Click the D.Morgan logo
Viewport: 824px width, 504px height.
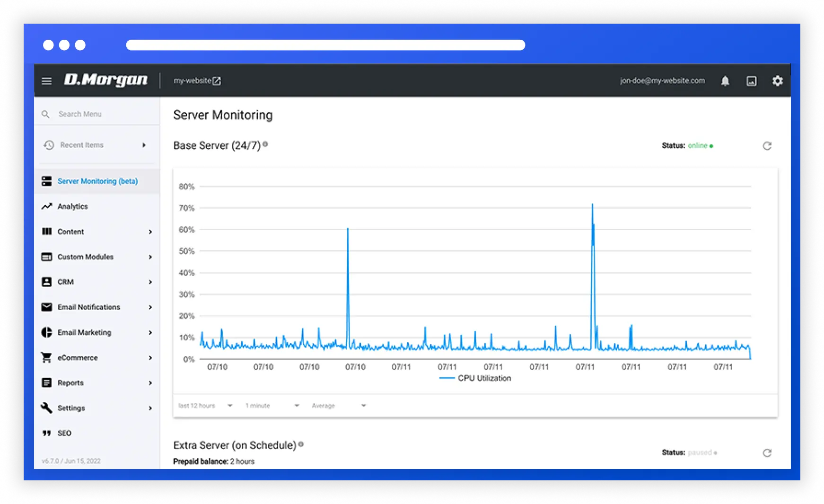[x=106, y=80]
